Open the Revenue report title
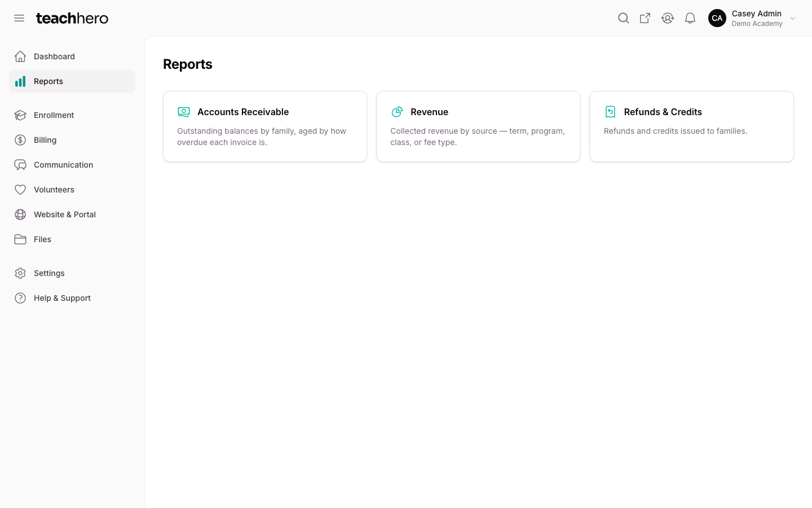 tap(430, 112)
